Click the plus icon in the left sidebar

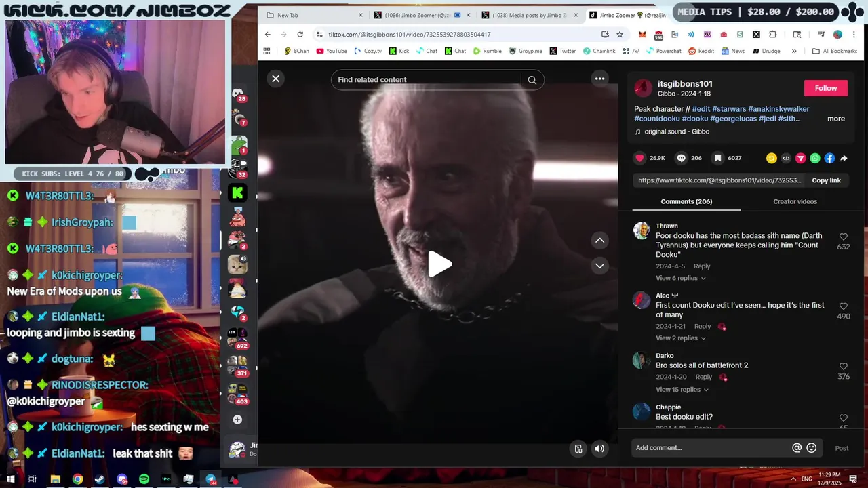237,420
